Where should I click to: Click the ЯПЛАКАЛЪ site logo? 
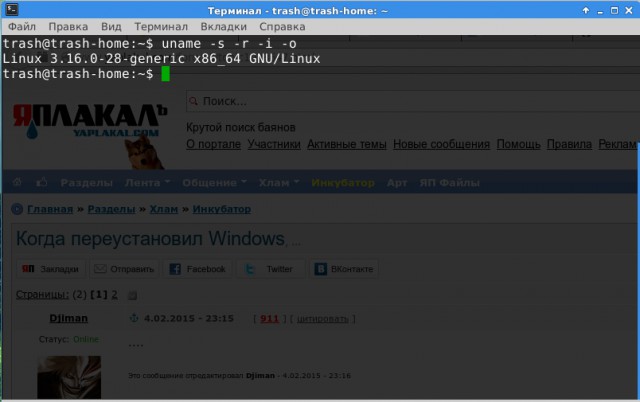click(90, 120)
